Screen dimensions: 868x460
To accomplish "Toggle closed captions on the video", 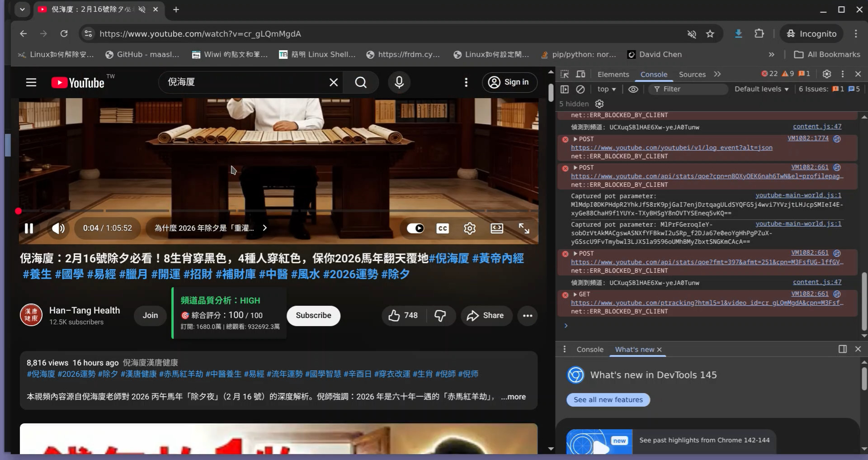I will (443, 228).
